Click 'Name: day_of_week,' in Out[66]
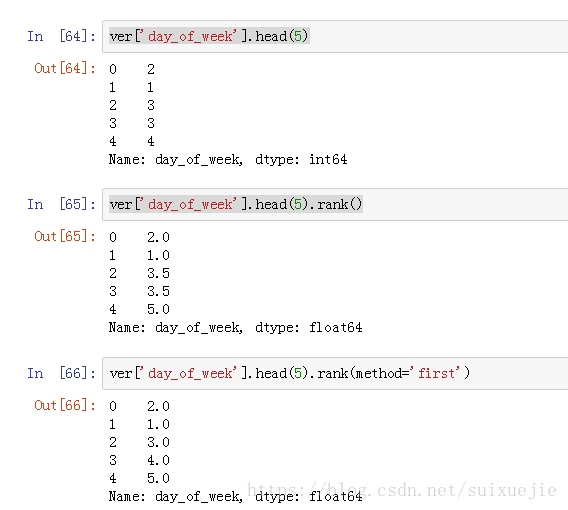The height and width of the screenshot is (510, 568). 176,496
